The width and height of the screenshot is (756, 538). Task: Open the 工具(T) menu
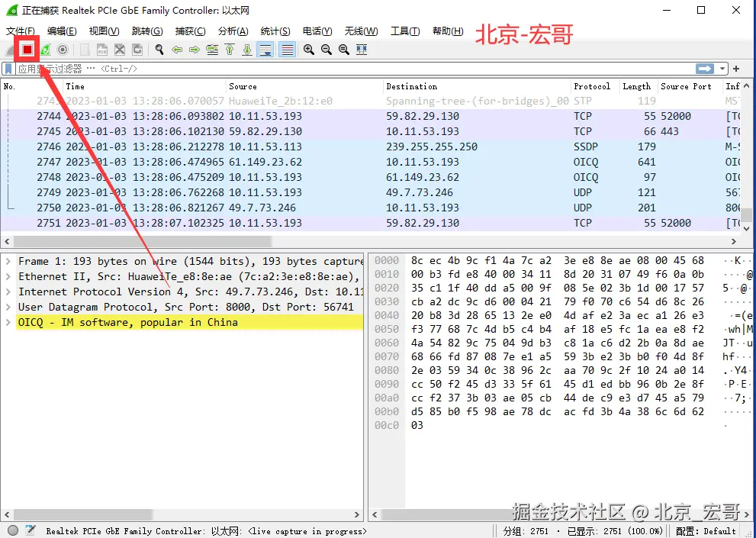pyautogui.click(x=405, y=31)
